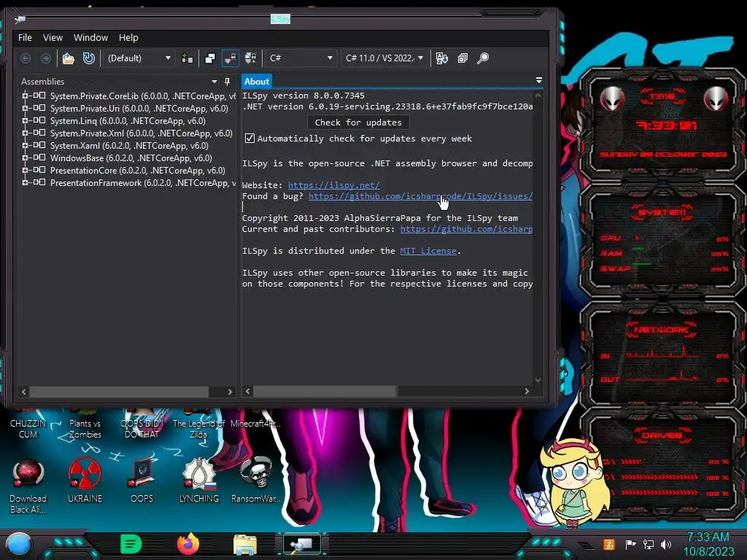The height and width of the screenshot is (560, 747).
Task: Click the Collapse all tree nodes icon
Action: tap(462, 58)
